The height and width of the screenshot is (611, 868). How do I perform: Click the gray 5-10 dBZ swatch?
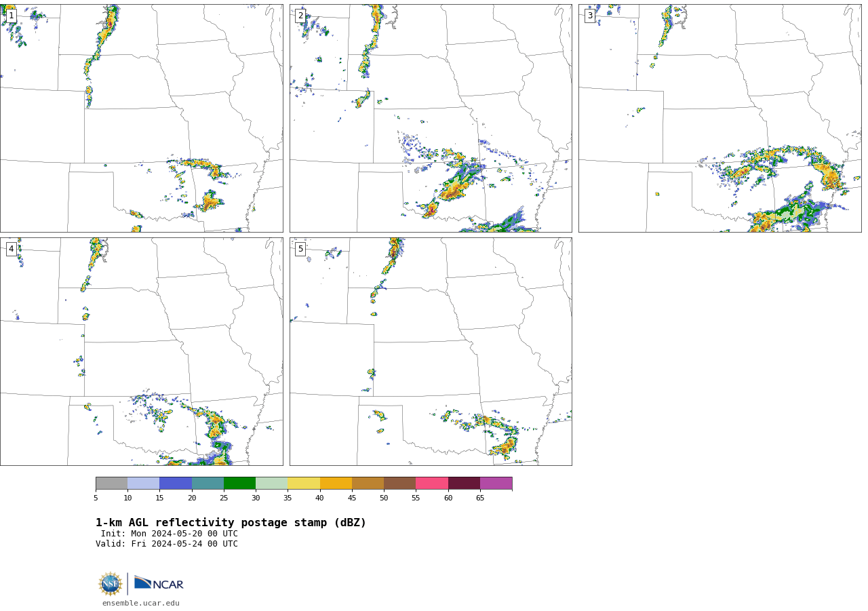tap(111, 484)
